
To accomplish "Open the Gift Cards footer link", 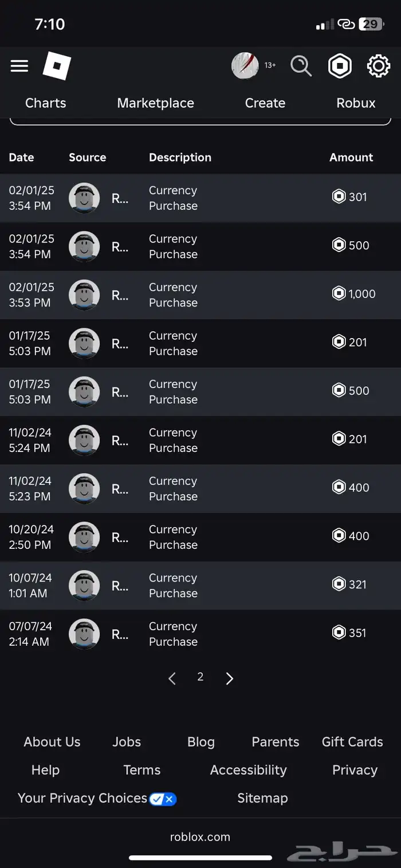I will (x=352, y=742).
